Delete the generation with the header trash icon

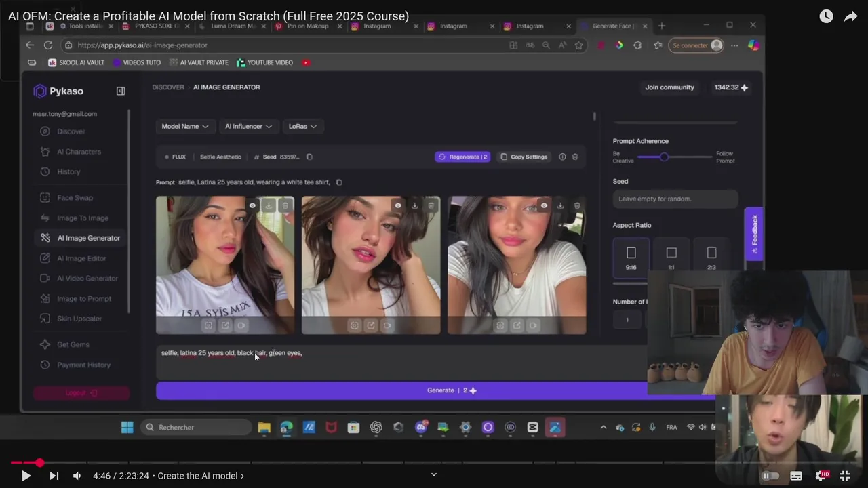575,157
